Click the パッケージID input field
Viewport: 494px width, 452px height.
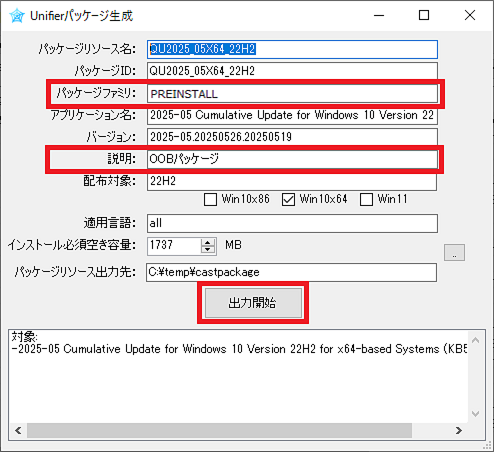pyautogui.click(x=292, y=71)
